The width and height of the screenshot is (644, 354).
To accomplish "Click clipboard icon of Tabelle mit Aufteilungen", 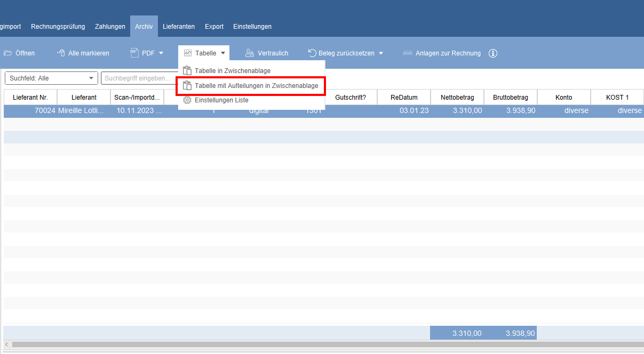I will pyautogui.click(x=187, y=85).
